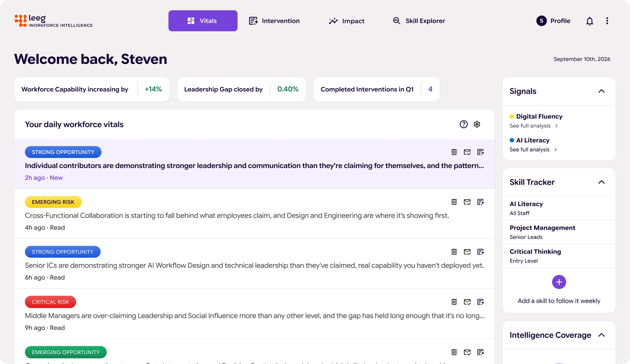The height and width of the screenshot is (364, 630).
Task: Delete the Cross-Functional Collaboration vital
Action: [x=454, y=202]
